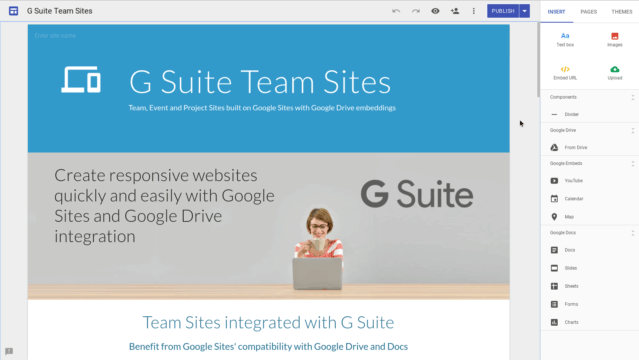Insert an Embed URL
This screenshot has height=360, width=639.
pyautogui.click(x=565, y=73)
